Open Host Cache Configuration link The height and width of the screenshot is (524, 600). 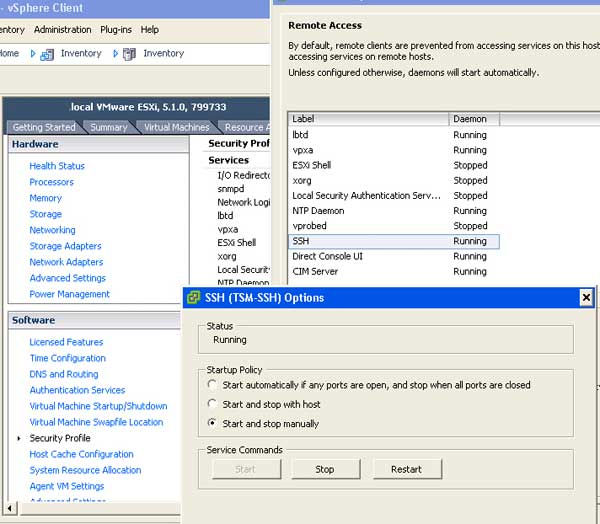pyautogui.click(x=82, y=454)
